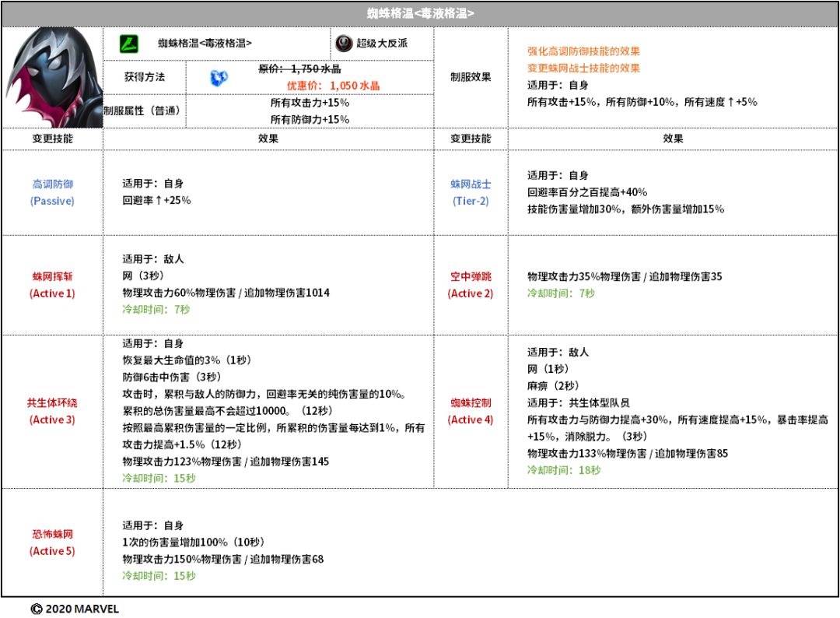Click the Active 3 cooldown 冷却时间: 15秒
Image resolution: width=840 pixels, height=618 pixels.
(x=159, y=478)
